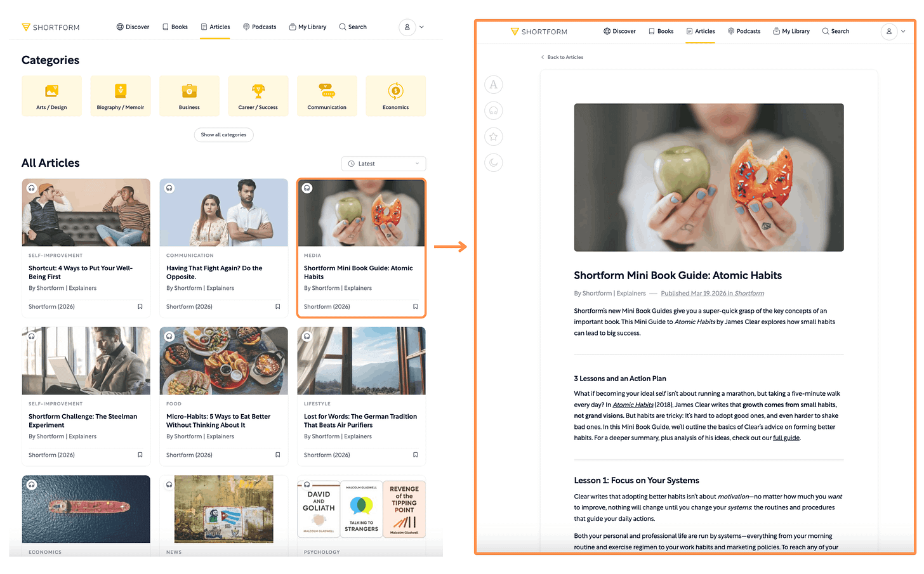Click the apple and donut article thumbnail
Image resolution: width=924 pixels, height=574 pixels.
point(361,212)
